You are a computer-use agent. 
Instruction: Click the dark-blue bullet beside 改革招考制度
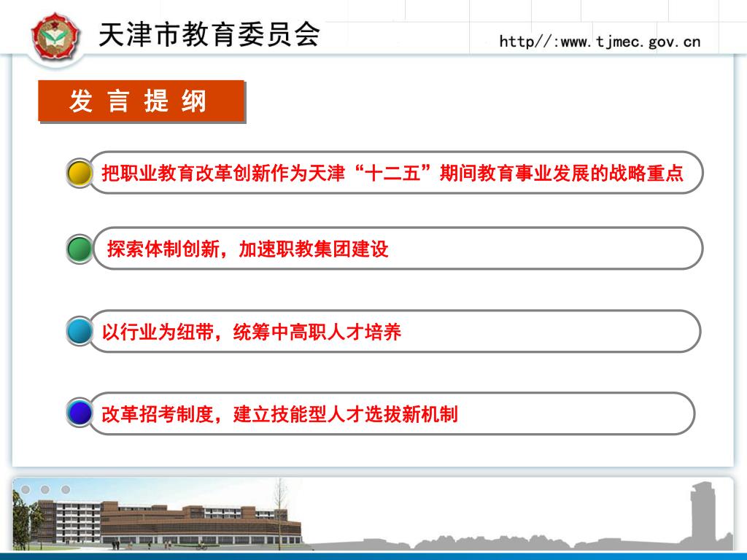(x=80, y=413)
